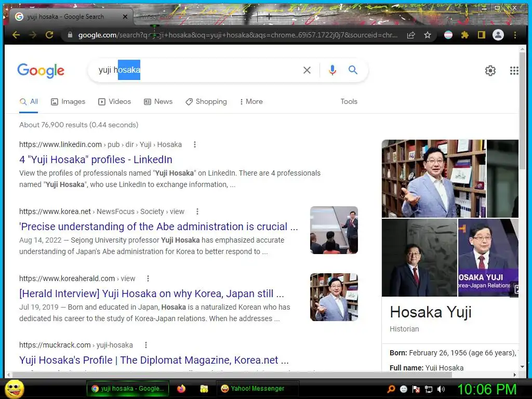The height and width of the screenshot is (399, 532).
Task: Launch Firefox from taskbar
Action: (181, 389)
